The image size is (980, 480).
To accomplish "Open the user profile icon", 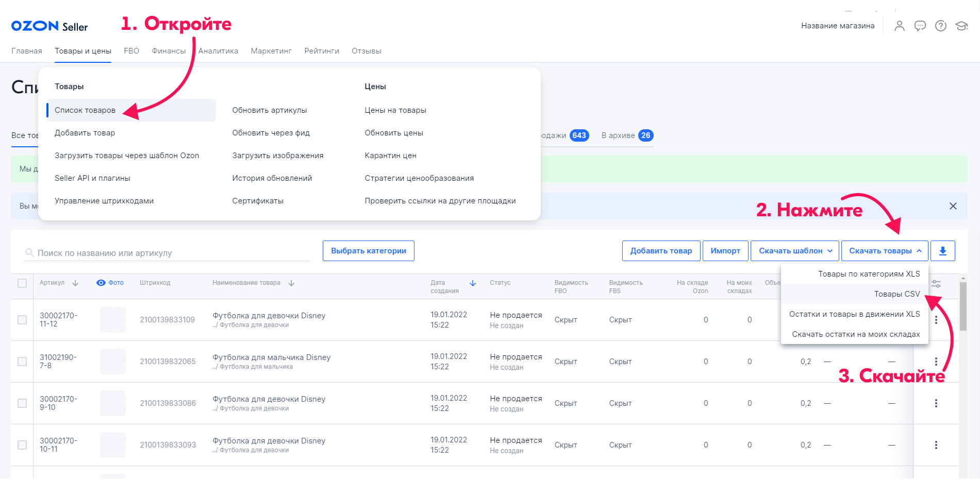I will [899, 26].
